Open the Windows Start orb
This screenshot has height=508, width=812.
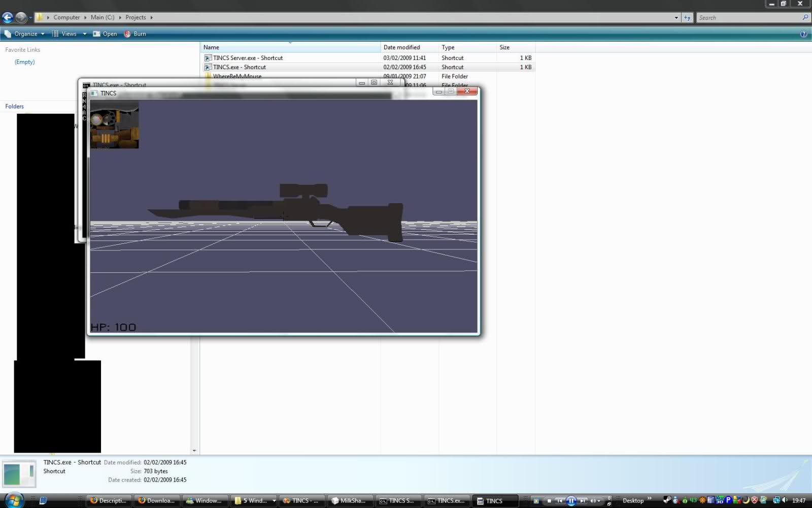(14, 500)
